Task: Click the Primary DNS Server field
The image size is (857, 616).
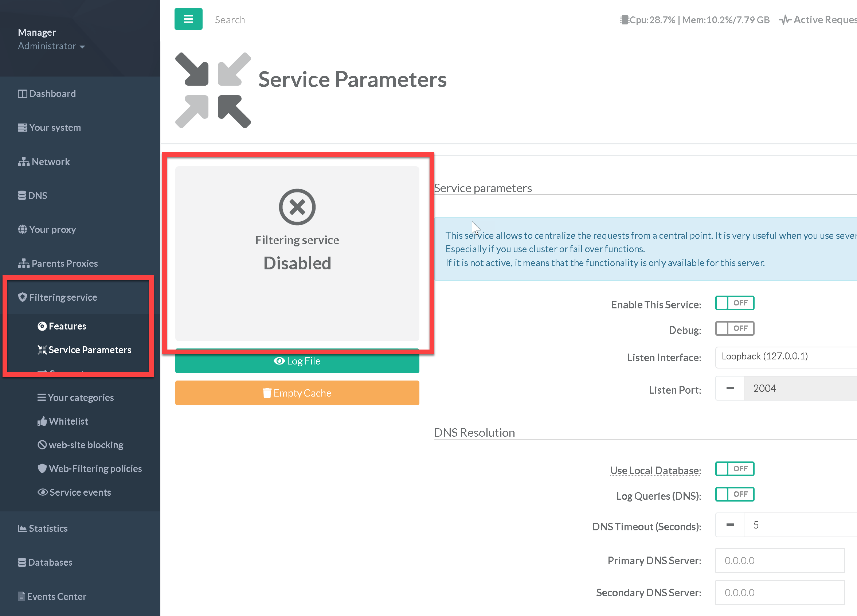Action: [779, 561]
